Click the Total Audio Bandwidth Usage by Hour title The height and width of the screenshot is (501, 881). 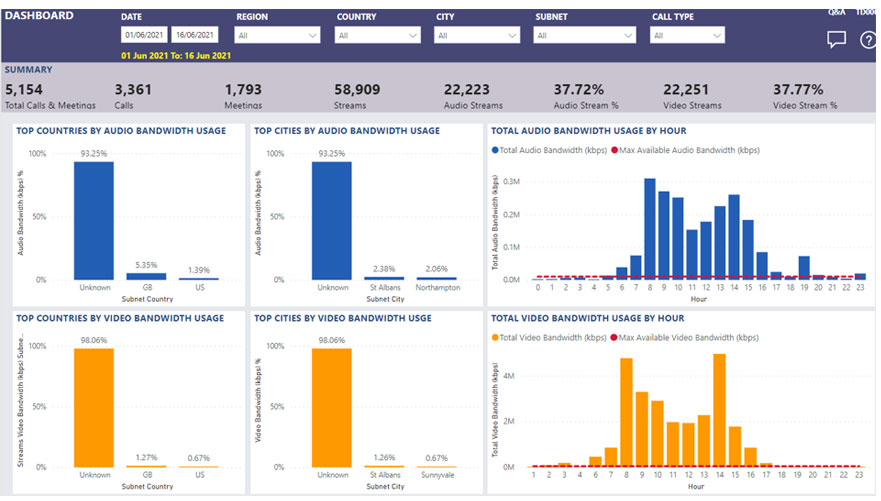pos(589,130)
